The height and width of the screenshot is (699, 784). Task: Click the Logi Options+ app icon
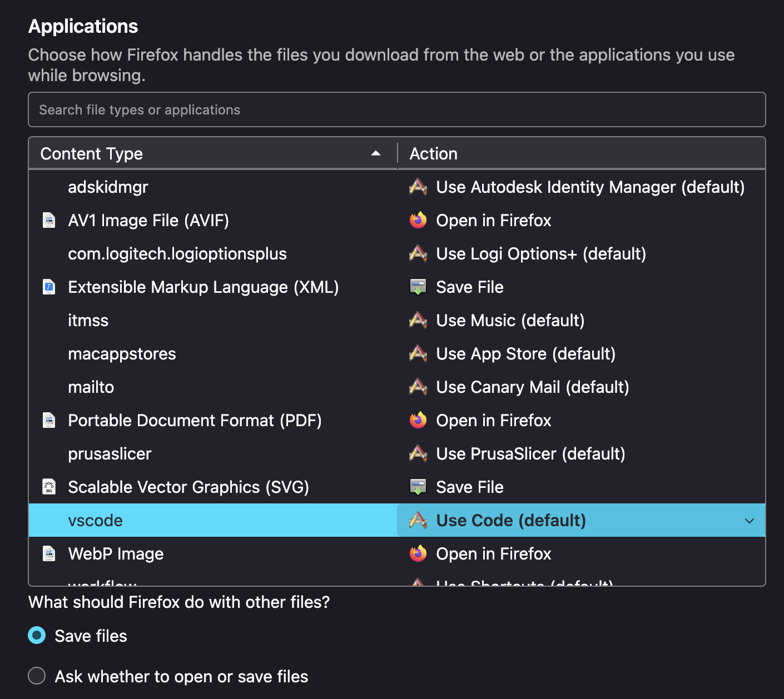pyautogui.click(x=418, y=254)
